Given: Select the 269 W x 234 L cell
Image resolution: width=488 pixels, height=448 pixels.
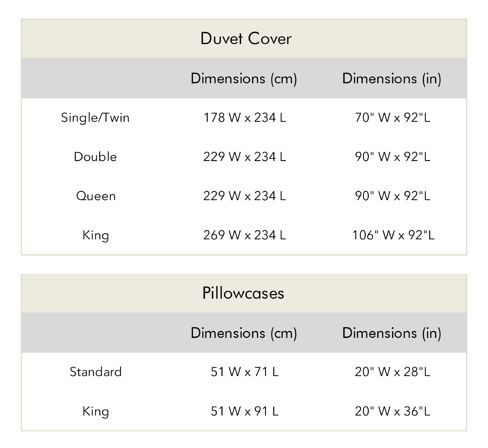Looking at the screenshot, I should coord(245,235).
